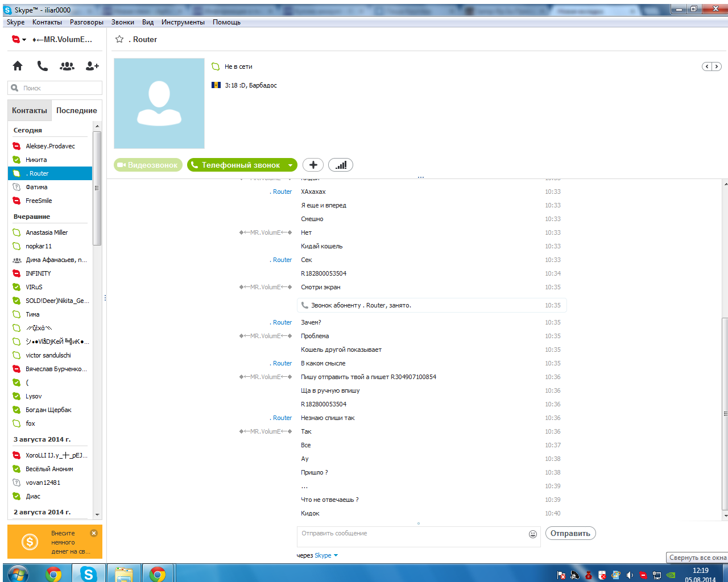The image size is (728, 582).
Task: Click the create group icon
Action: [67, 66]
